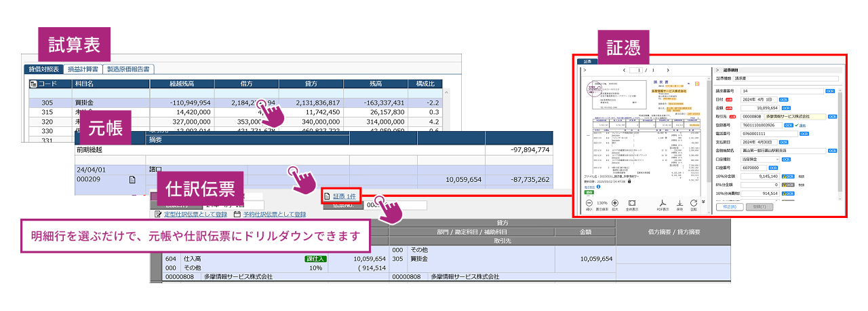Open the 口座種別 dropdown showing 当座預金

(761, 160)
